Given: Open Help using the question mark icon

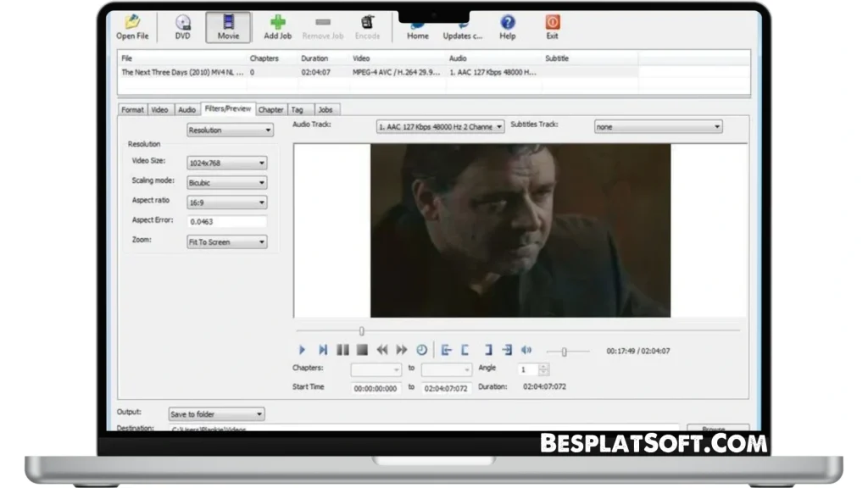Looking at the screenshot, I should click(x=507, y=23).
